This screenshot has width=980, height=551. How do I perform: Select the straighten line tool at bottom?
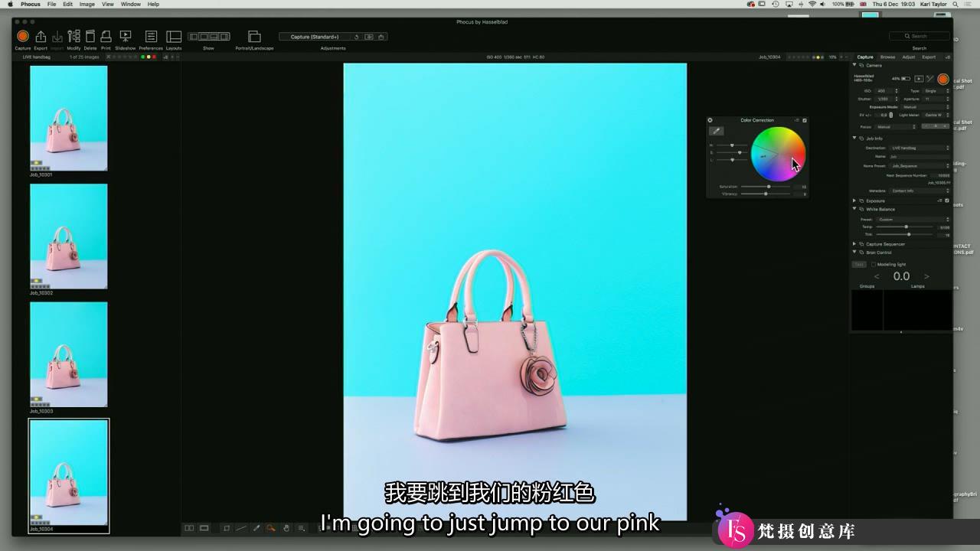(241, 528)
